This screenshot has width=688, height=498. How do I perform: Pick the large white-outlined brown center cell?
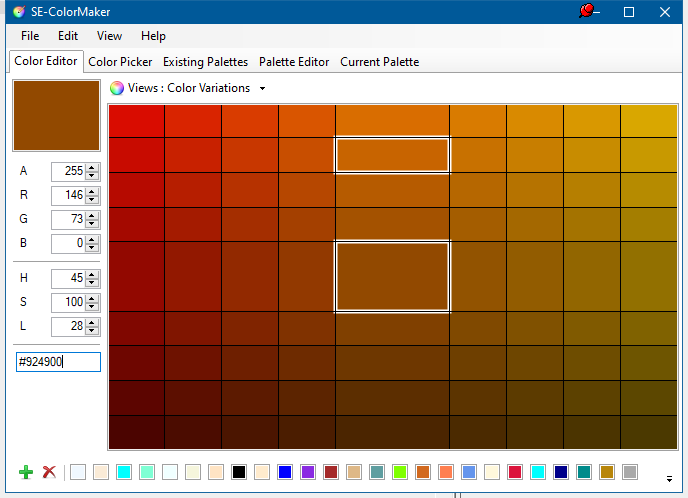[x=392, y=276]
